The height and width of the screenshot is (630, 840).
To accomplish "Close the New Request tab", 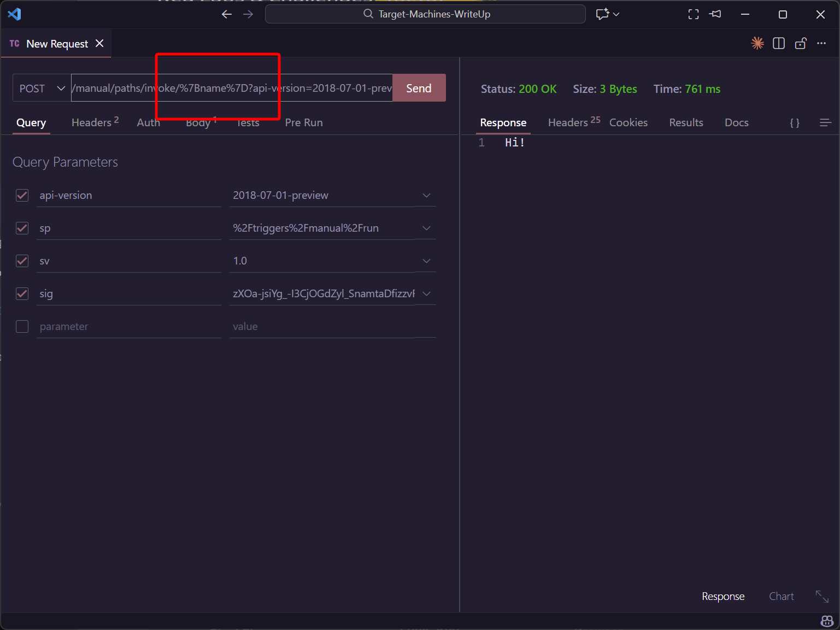I will [x=99, y=44].
